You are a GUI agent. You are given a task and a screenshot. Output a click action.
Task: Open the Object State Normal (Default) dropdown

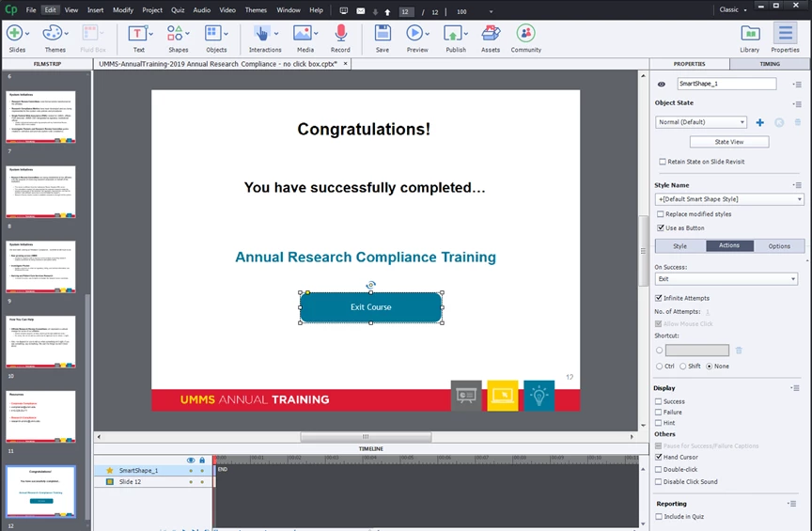701,122
